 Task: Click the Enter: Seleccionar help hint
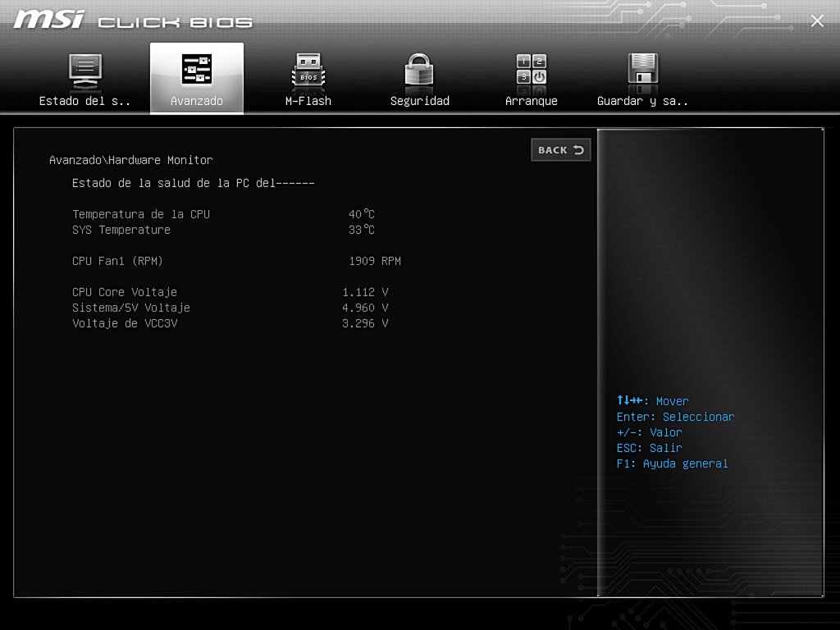click(676, 417)
